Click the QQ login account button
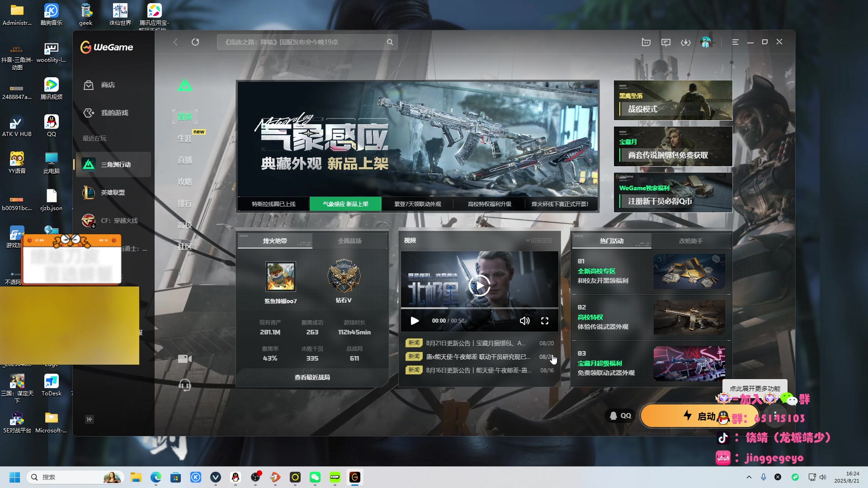The image size is (868, 488). [x=621, y=416]
